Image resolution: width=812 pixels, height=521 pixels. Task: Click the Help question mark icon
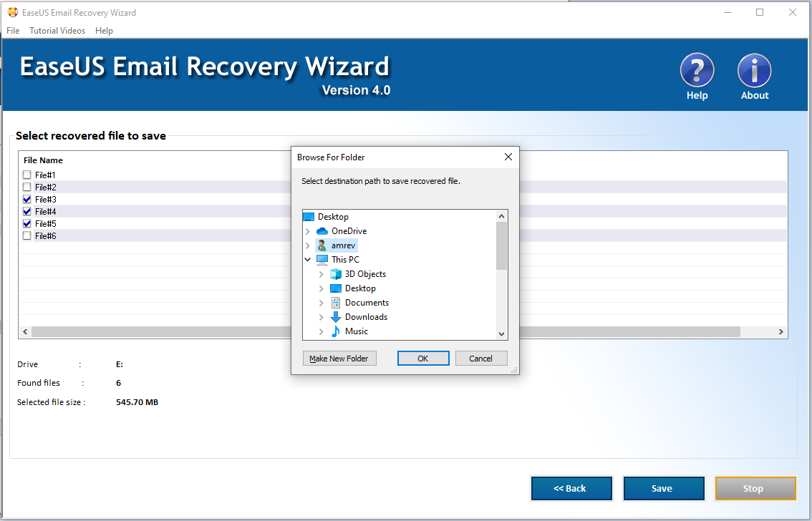click(x=697, y=71)
